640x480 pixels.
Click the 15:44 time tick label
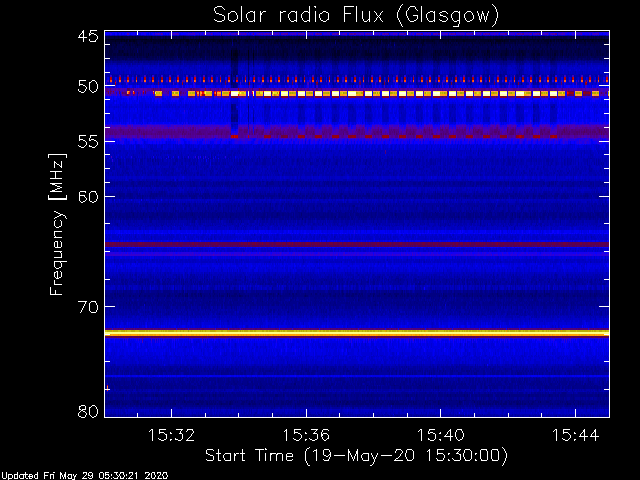pos(576,435)
